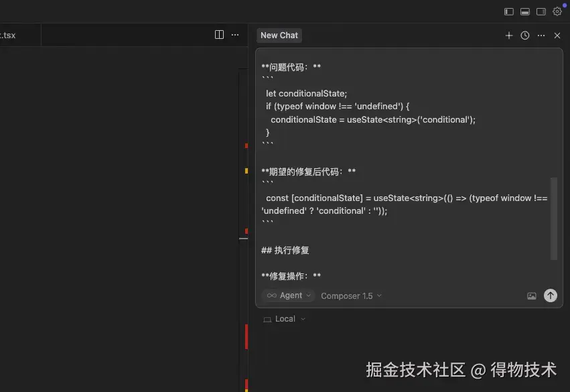Close the chat panel
Viewport: 570px width, 392px height.
pyautogui.click(x=557, y=36)
